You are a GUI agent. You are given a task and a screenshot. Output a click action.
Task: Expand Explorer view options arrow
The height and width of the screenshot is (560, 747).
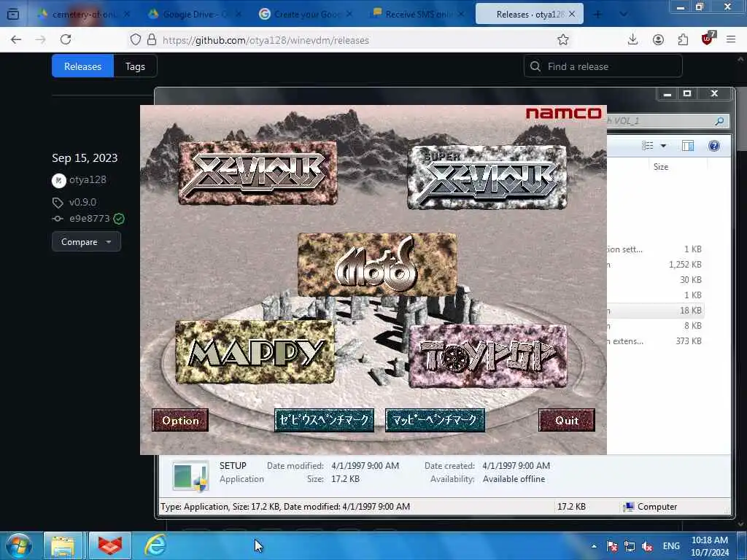click(663, 146)
